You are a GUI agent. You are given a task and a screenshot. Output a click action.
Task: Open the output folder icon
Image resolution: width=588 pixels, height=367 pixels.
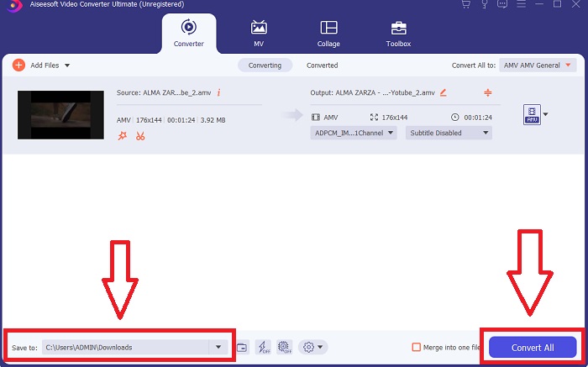click(242, 348)
